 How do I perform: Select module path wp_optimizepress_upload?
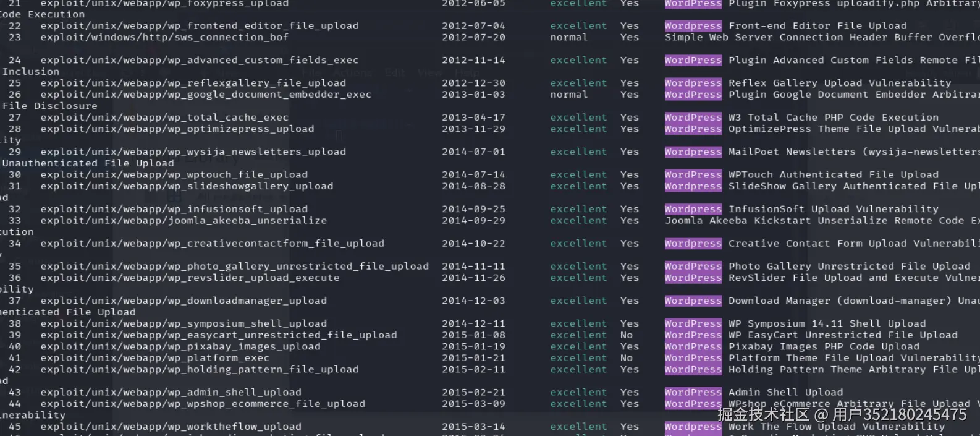click(177, 129)
